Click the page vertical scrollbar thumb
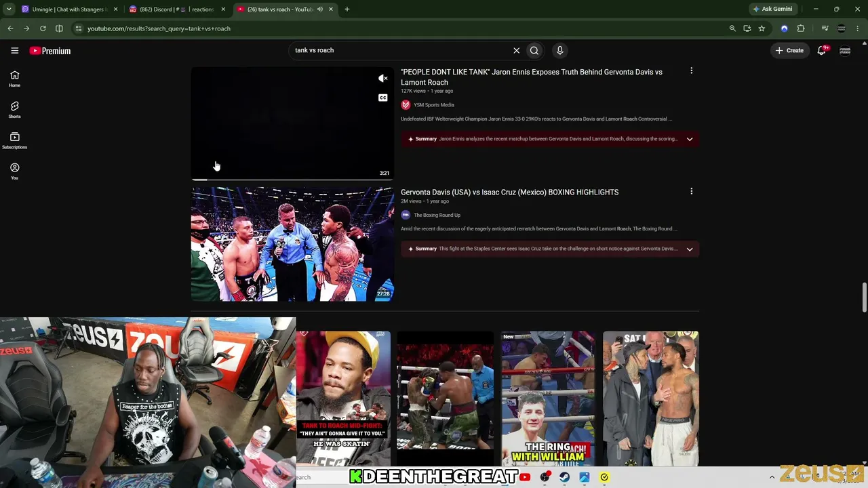868x488 pixels. (x=864, y=298)
